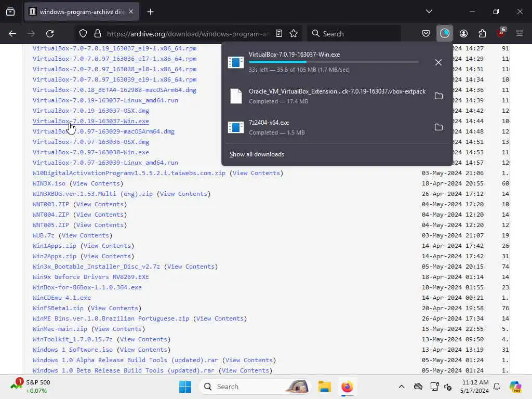The height and width of the screenshot is (399, 532).
Task: Click the taskbar Search box
Action: pos(255,387)
